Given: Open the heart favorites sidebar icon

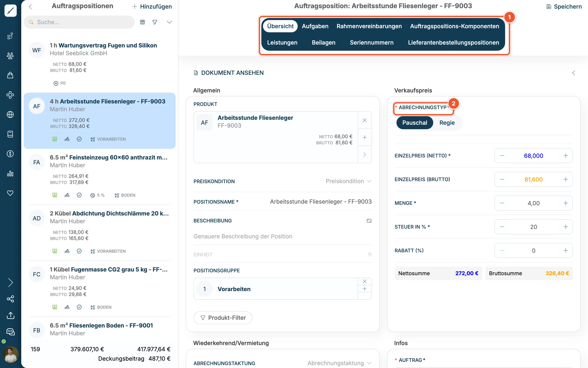Looking at the screenshot, I should pyautogui.click(x=10, y=193).
